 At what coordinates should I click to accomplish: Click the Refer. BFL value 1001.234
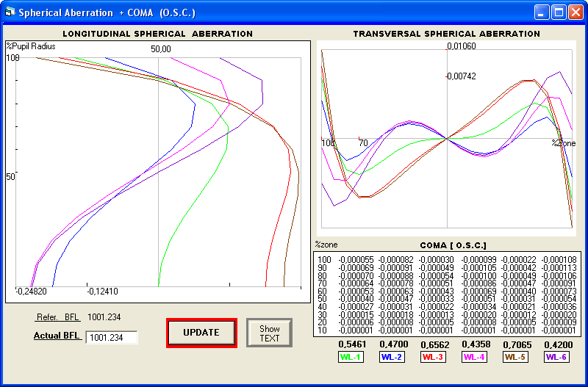(x=104, y=317)
